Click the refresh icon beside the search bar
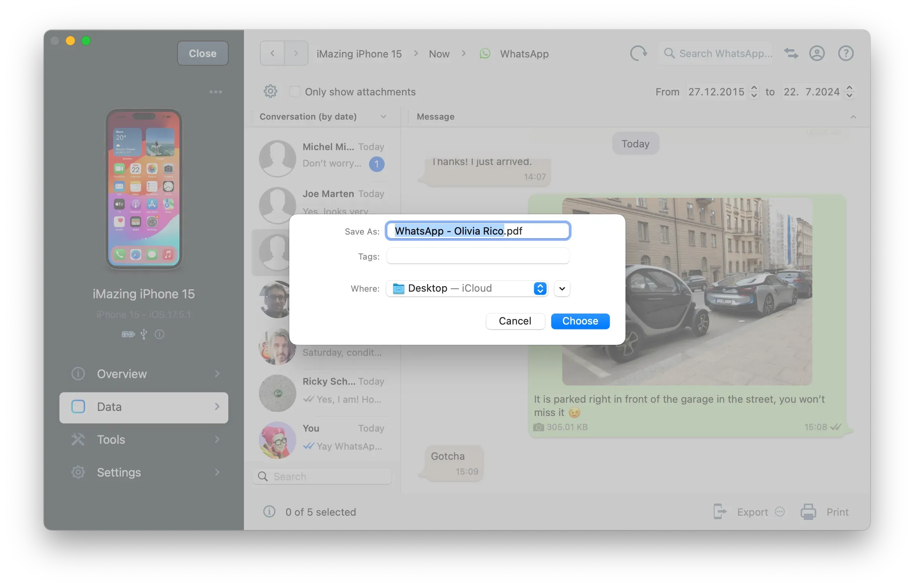 638,53
